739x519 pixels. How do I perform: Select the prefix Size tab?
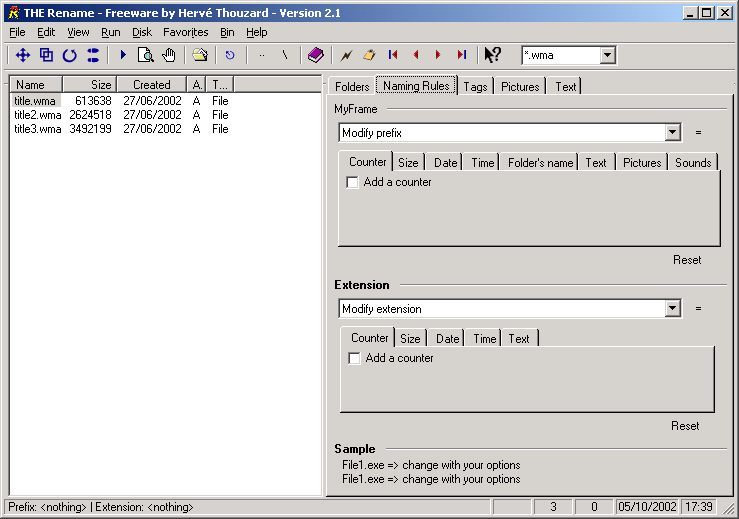(408, 163)
